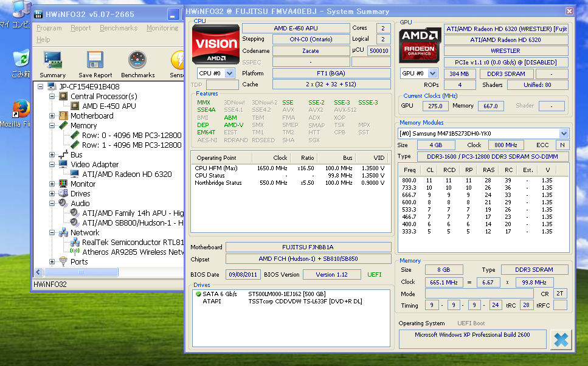Open the Benchmarks gauge icon

[x=137, y=60]
